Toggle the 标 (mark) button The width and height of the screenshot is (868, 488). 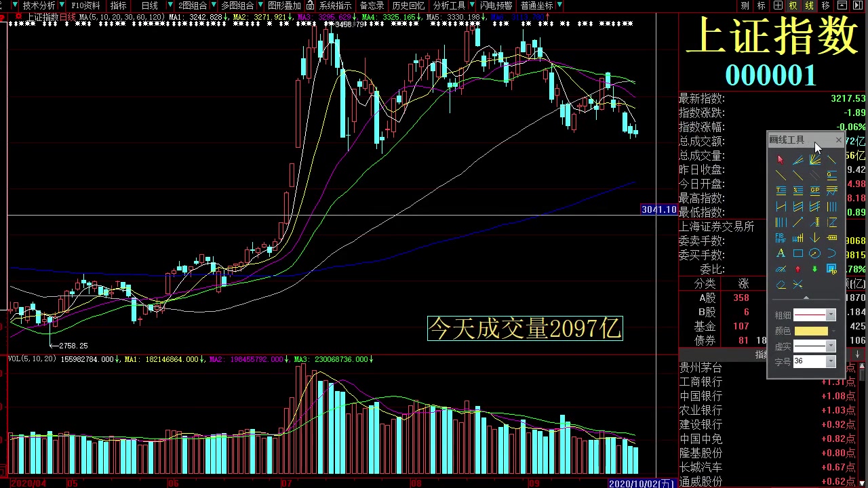761,5
